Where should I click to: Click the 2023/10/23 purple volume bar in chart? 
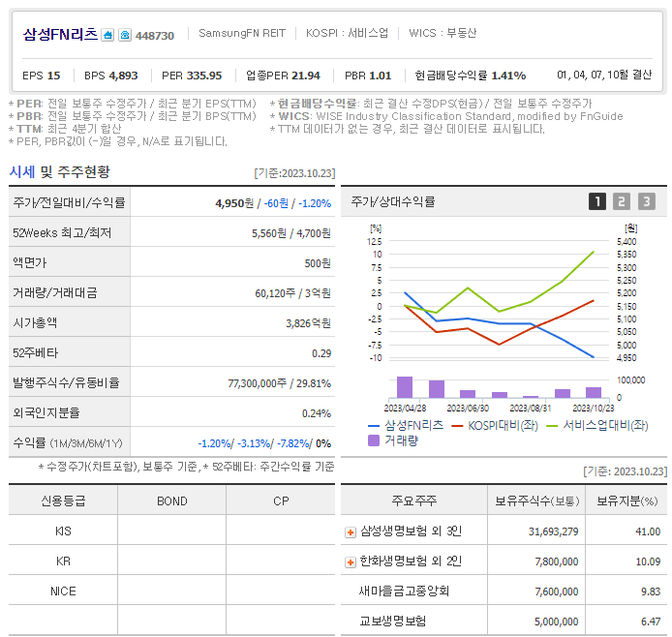594,393
